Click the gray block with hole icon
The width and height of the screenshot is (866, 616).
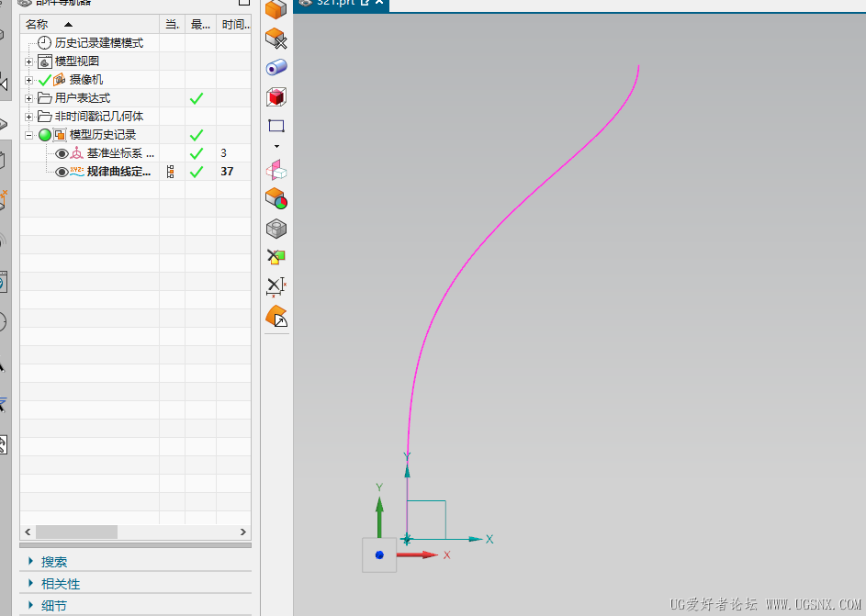[x=276, y=229]
